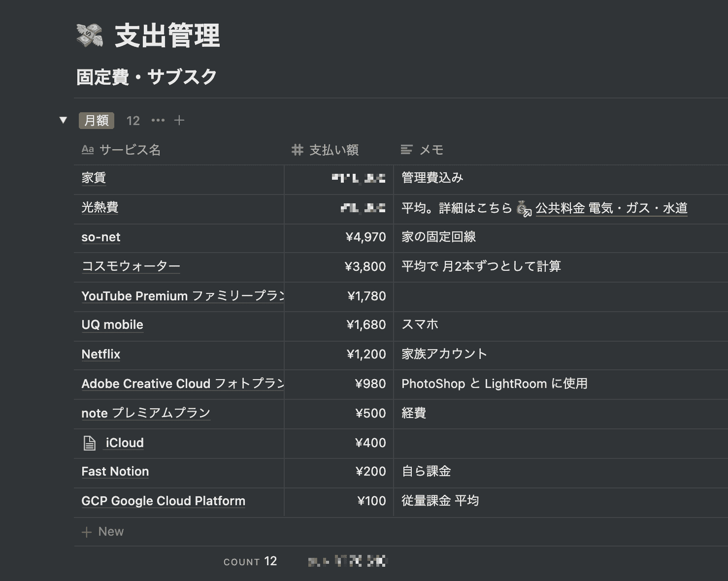Viewport: 728px width, 581px height.
Task: Open the コスモウォーター row page
Action: tap(131, 266)
